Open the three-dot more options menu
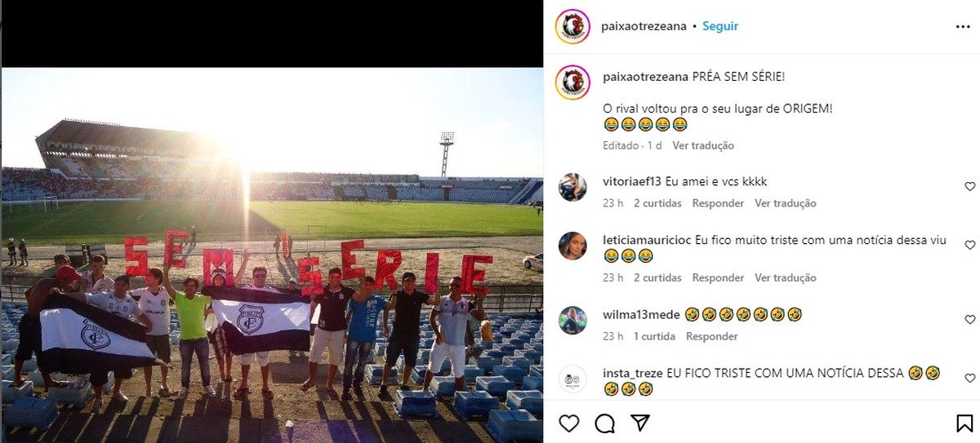Viewport: 980px width, 443px height. (x=964, y=26)
